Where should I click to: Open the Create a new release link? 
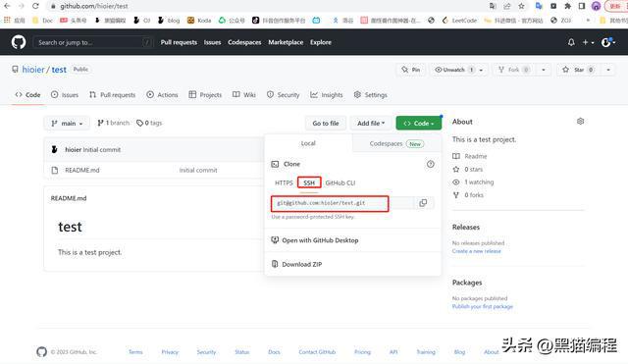click(x=476, y=251)
